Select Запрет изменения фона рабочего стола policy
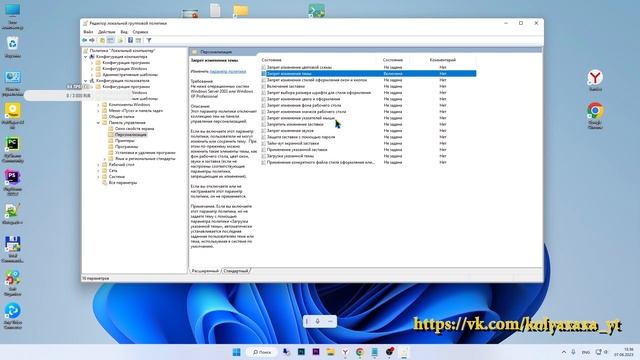Screen dimensions: 640x360 pyautogui.click(x=304, y=105)
